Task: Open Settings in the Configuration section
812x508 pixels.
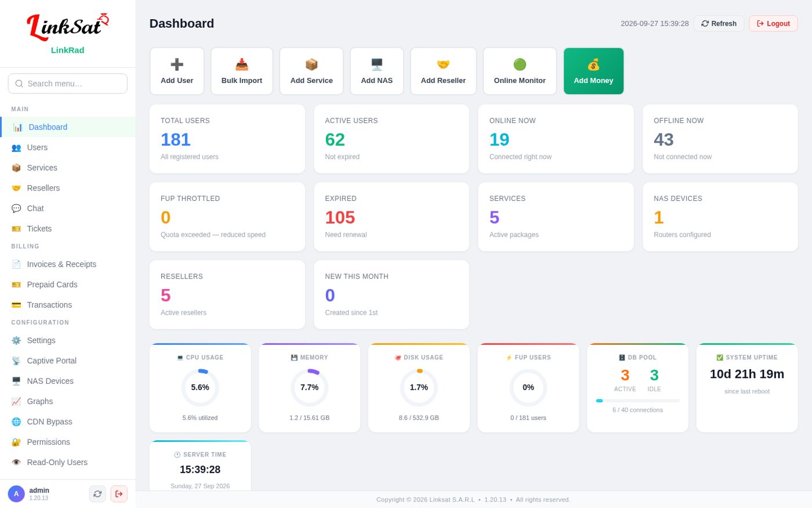Action: (x=68, y=340)
